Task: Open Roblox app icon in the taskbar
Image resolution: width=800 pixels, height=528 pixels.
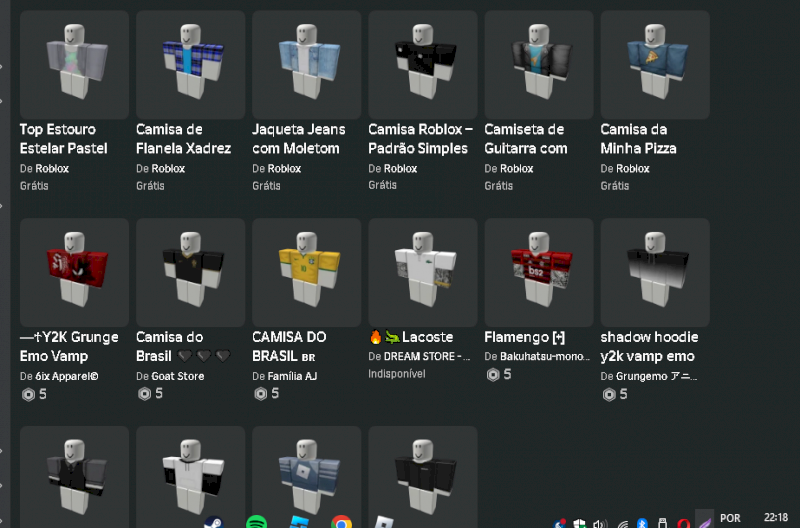Action: click(x=384, y=522)
